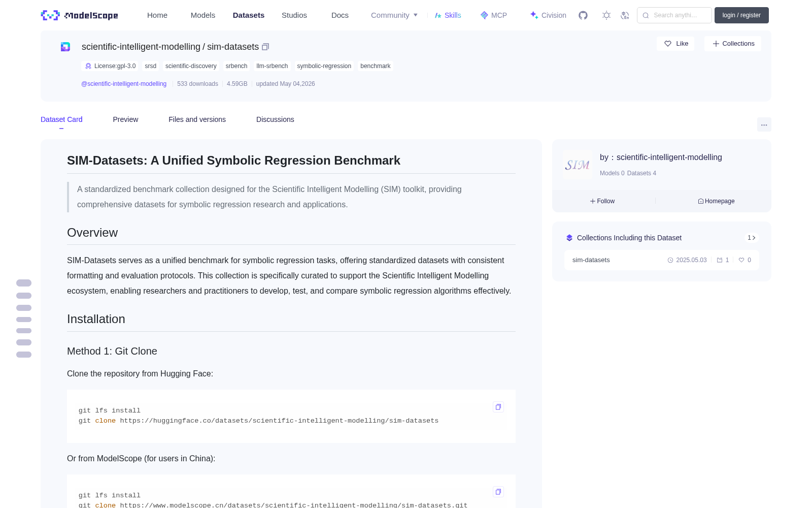The image size is (812, 508).
Task: Go to Home in the top navigation
Action: pos(157,15)
